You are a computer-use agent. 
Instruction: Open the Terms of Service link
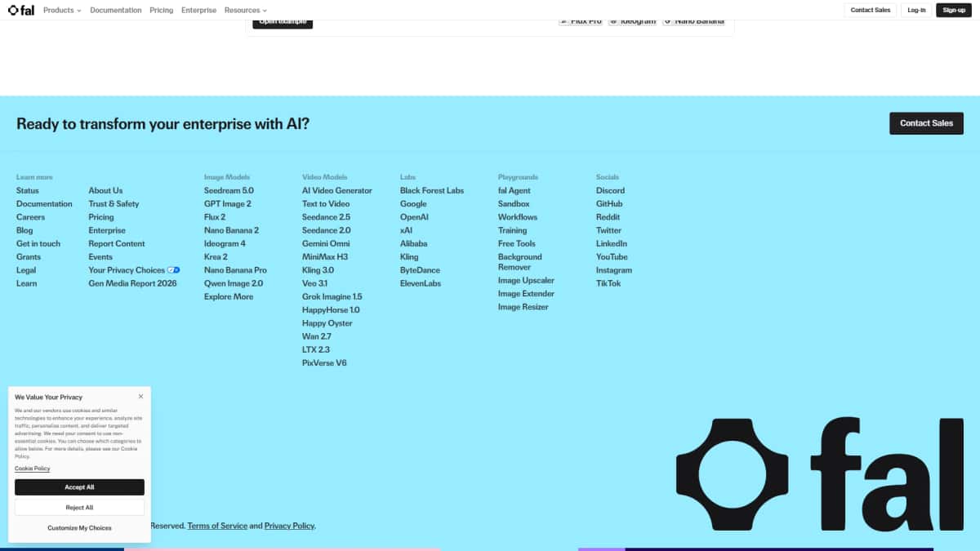(x=217, y=527)
